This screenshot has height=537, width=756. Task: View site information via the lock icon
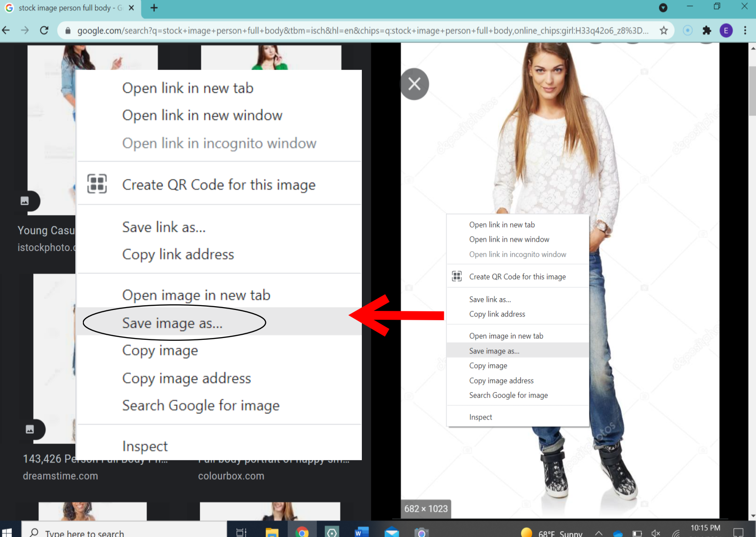68,31
